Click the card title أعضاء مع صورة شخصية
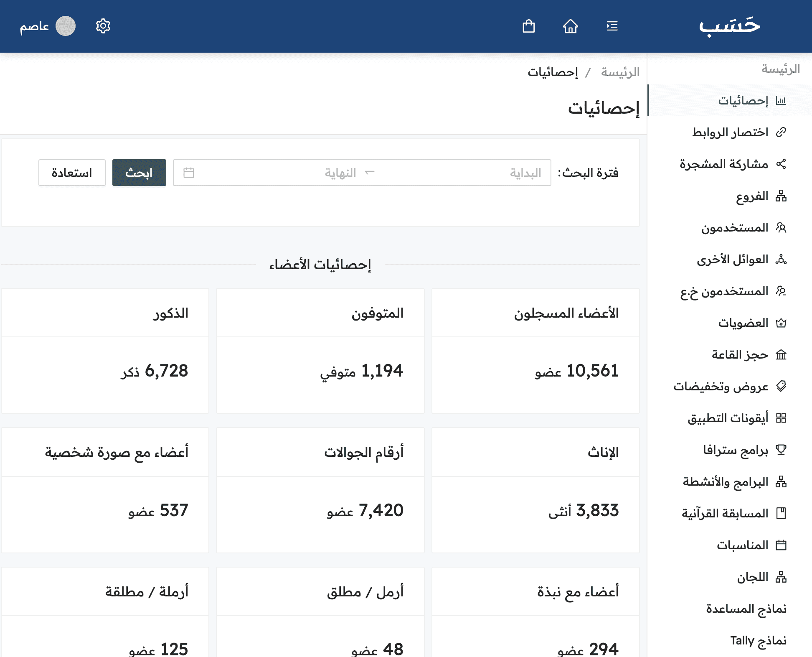 [117, 452]
